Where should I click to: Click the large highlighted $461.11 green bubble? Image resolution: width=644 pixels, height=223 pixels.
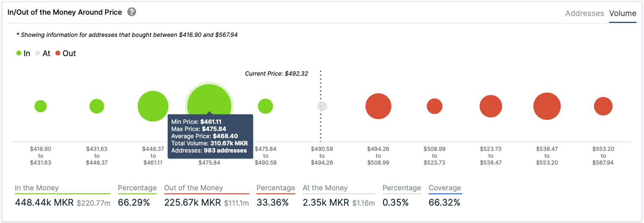coord(209,99)
